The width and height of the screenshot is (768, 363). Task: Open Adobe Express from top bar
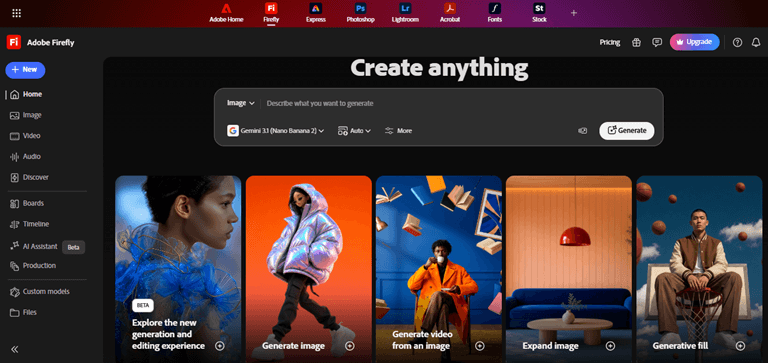315,13
